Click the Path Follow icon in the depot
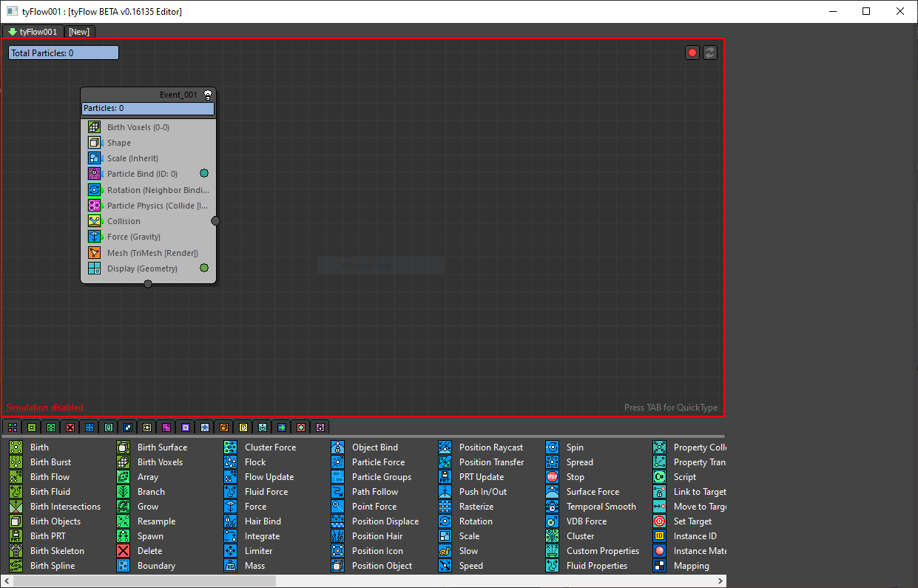 point(338,492)
